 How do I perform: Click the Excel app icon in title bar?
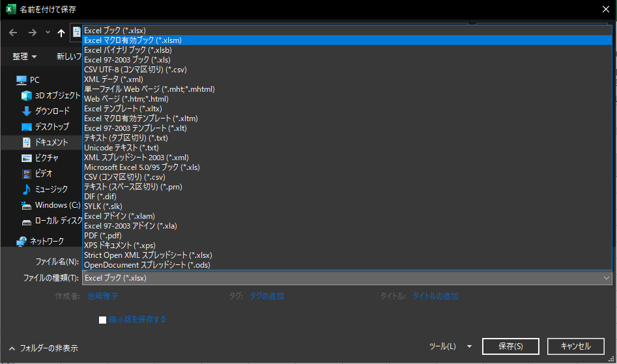(11, 9)
